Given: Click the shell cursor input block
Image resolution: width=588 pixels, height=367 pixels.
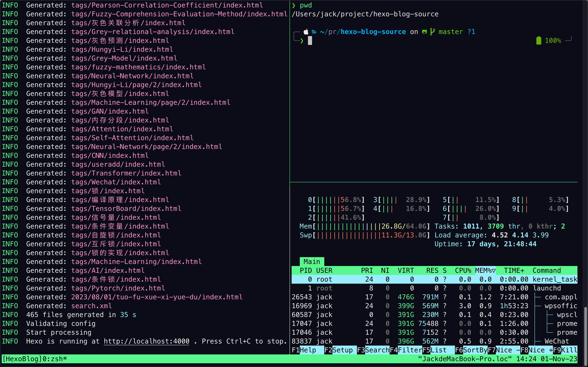Looking at the screenshot, I should pos(310,40).
